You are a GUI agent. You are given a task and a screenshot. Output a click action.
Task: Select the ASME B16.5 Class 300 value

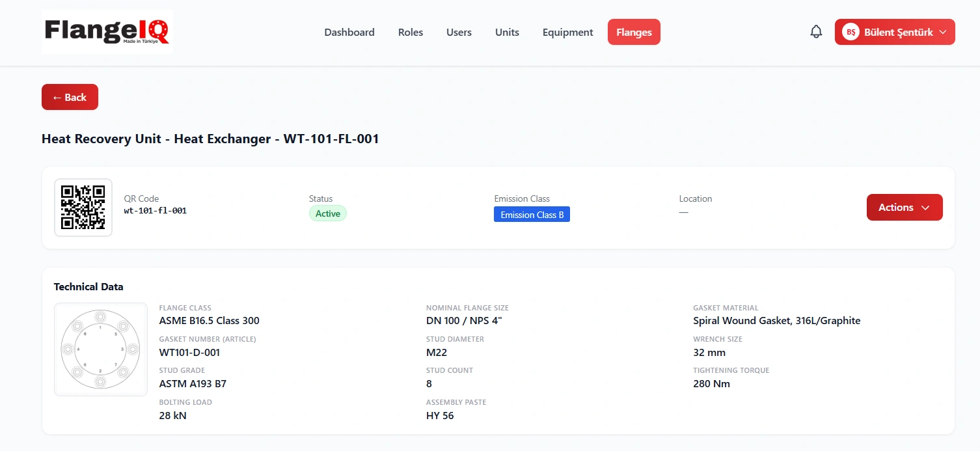pos(210,320)
